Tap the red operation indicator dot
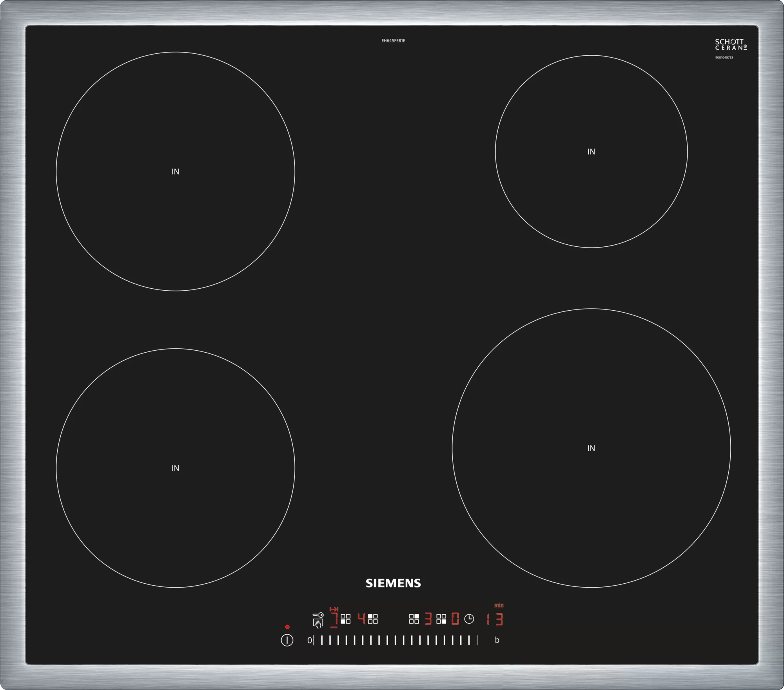Screen dimensions: 784x690 [287, 626]
